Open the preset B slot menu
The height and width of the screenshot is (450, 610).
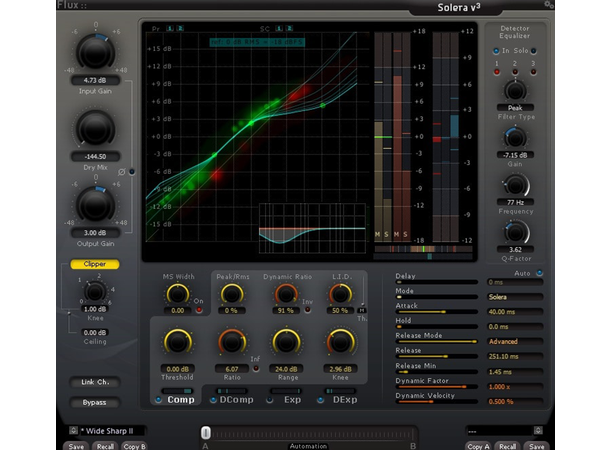pos(538,430)
